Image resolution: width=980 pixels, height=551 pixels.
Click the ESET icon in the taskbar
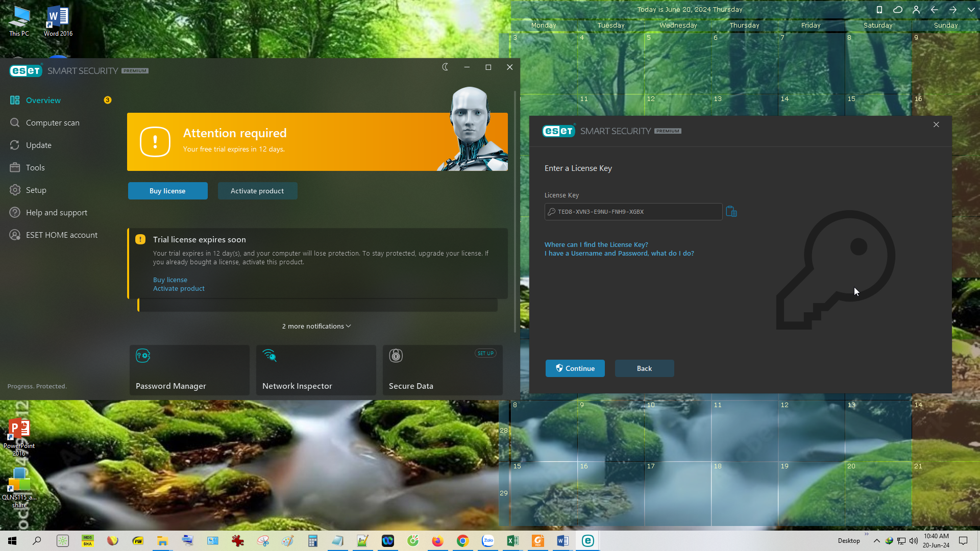587,541
